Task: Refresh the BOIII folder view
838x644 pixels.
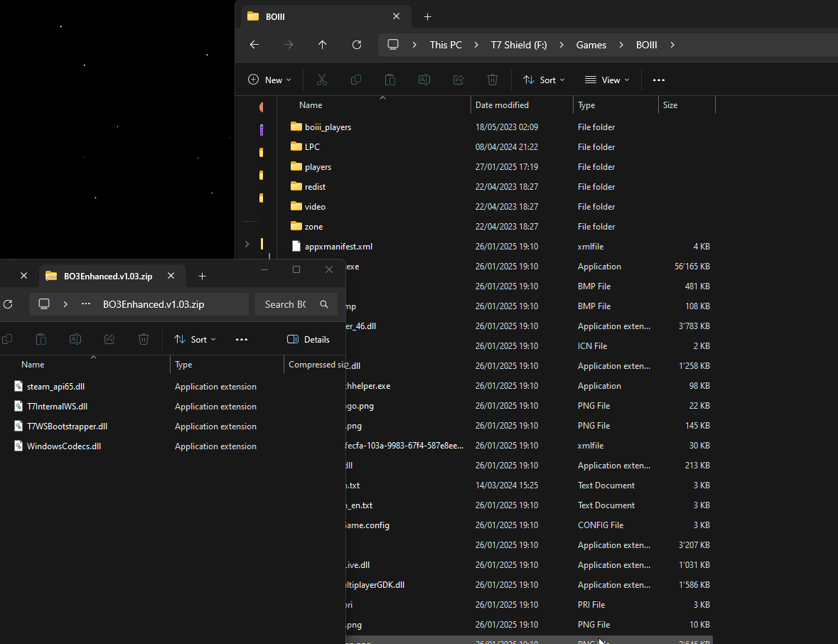Action: tap(357, 45)
